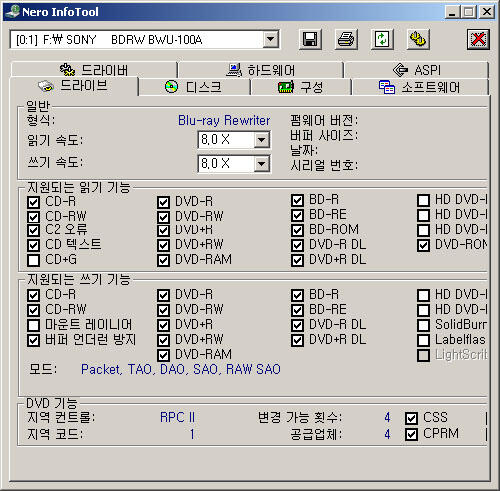Viewport: 500px width, 491px height.
Task: Close the Nero InfoTool window
Action: (x=487, y=12)
